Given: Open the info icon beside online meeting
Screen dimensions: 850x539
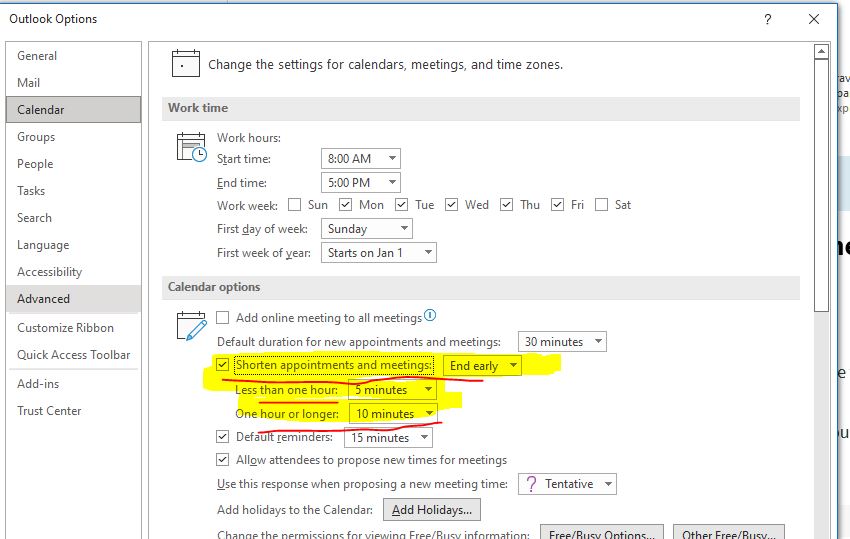Looking at the screenshot, I should click(x=430, y=315).
